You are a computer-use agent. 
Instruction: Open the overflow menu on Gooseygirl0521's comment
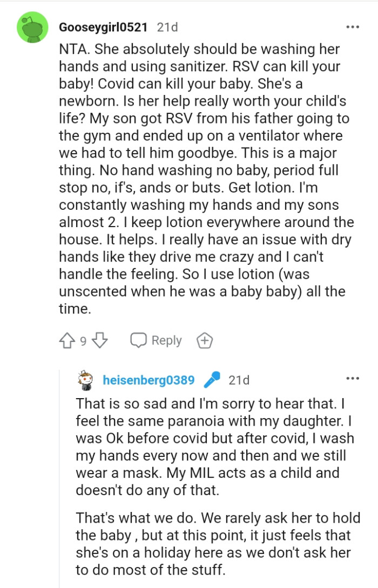pyautogui.click(x=353, y=25)
